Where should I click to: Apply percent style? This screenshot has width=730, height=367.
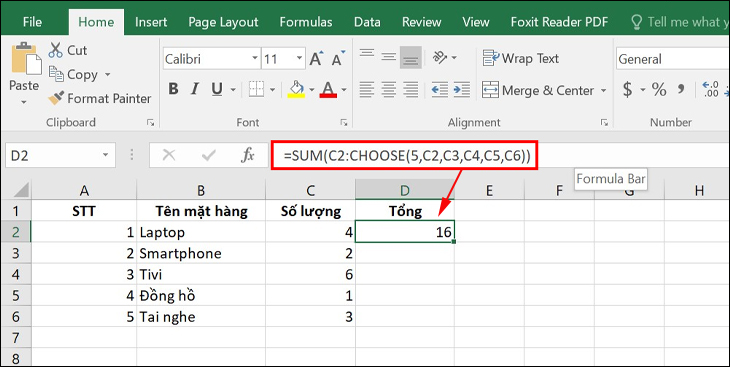pyautogui.click(x=659, y=89)
